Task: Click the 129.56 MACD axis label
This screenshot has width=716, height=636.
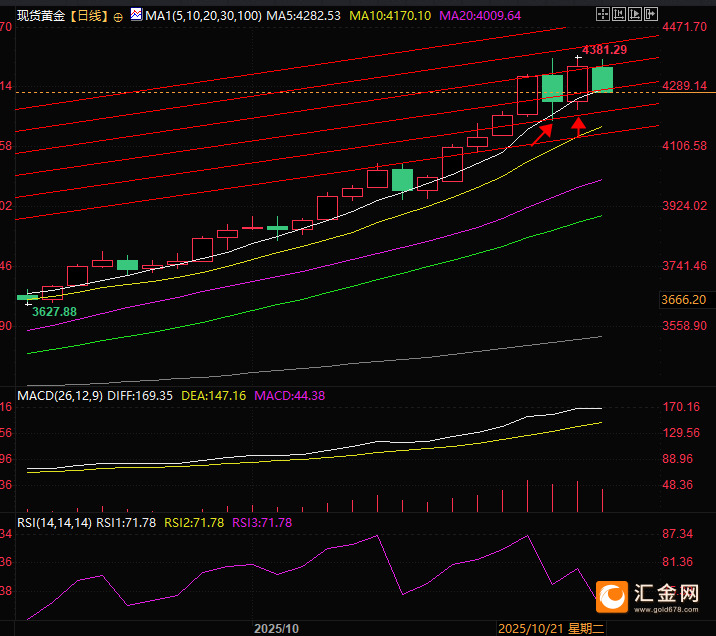Action: [x=681, y=432]
